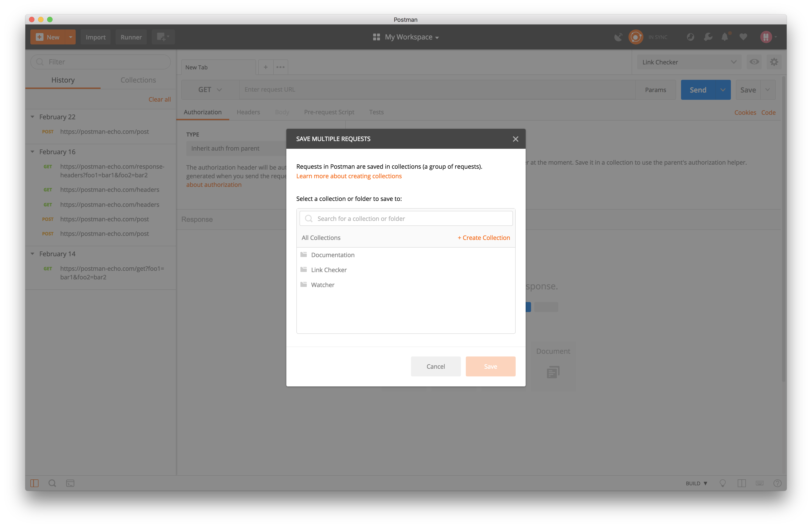This screenshot has width=812, height=527.
Task: Open the keyboard shortcuts icon
Action: (x=759, y=483)
